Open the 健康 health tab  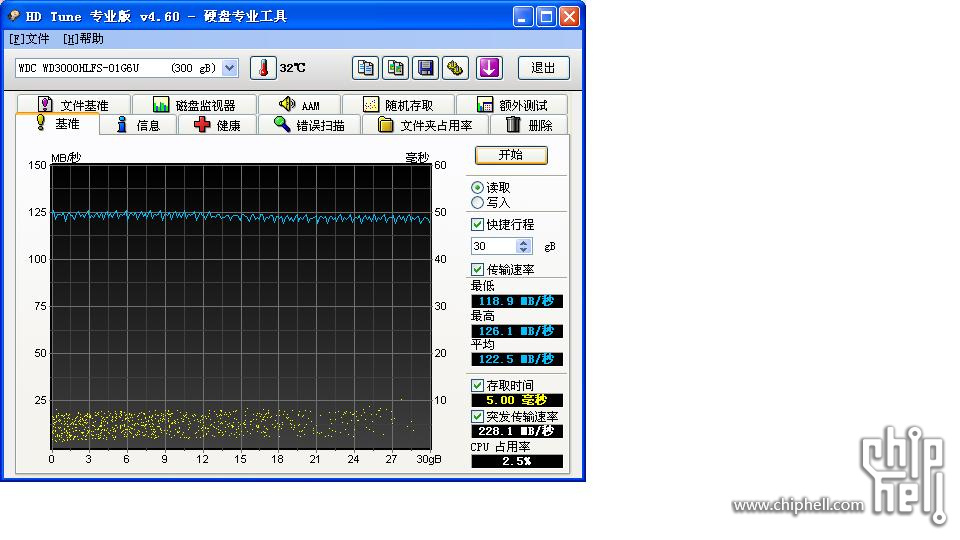(x=217, y=125)
